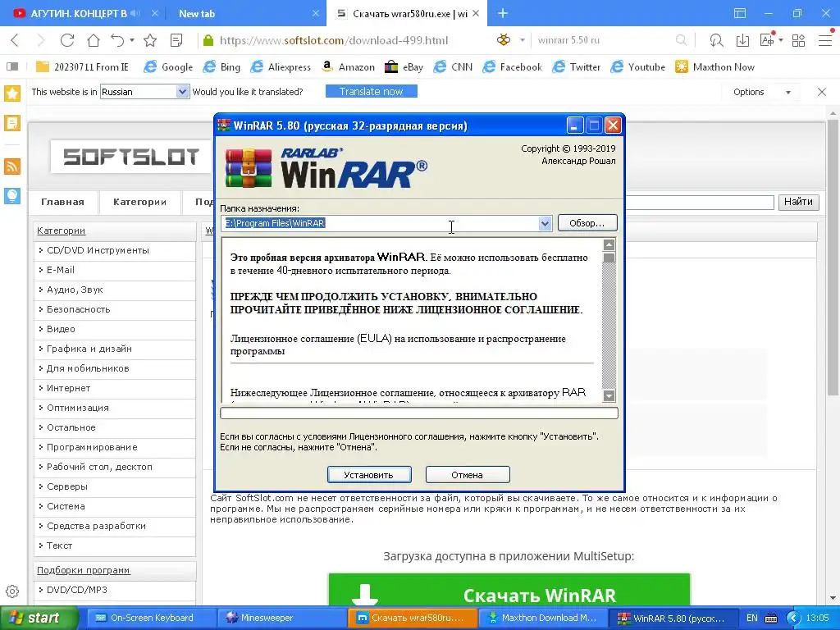This screenshot has height=630, width=840.
Task: Open CD/DVD Инструменты category
Action: pyautogui.click(x=98, y=250)
